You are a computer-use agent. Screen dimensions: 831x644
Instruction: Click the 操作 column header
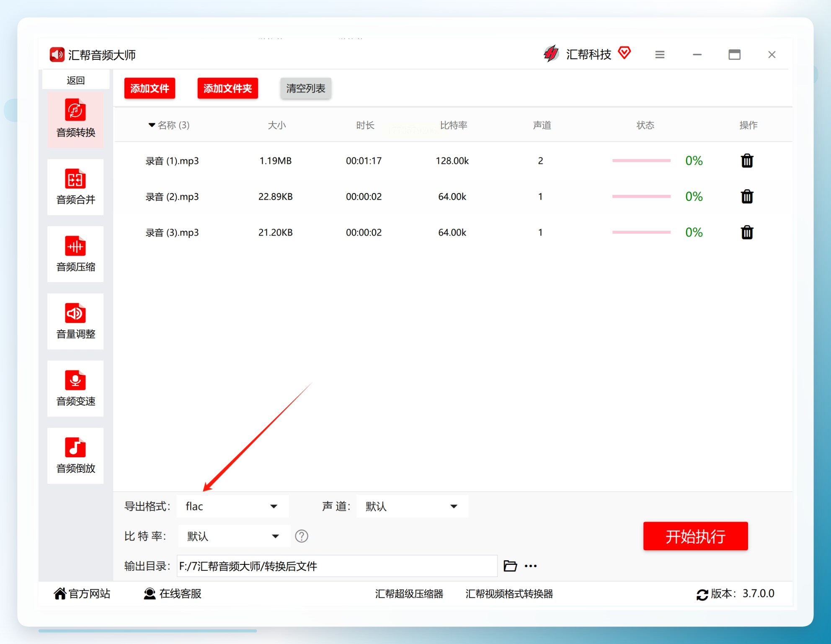[748, 125]
